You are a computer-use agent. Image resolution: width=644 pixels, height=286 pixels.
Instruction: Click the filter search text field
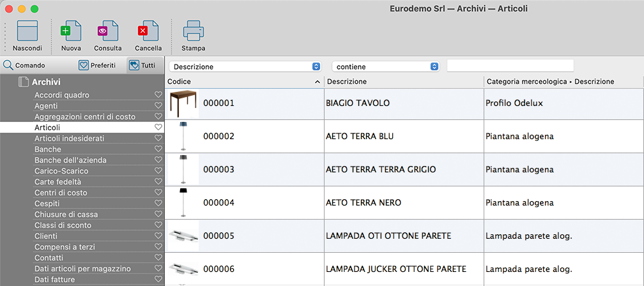coord(510,66)
